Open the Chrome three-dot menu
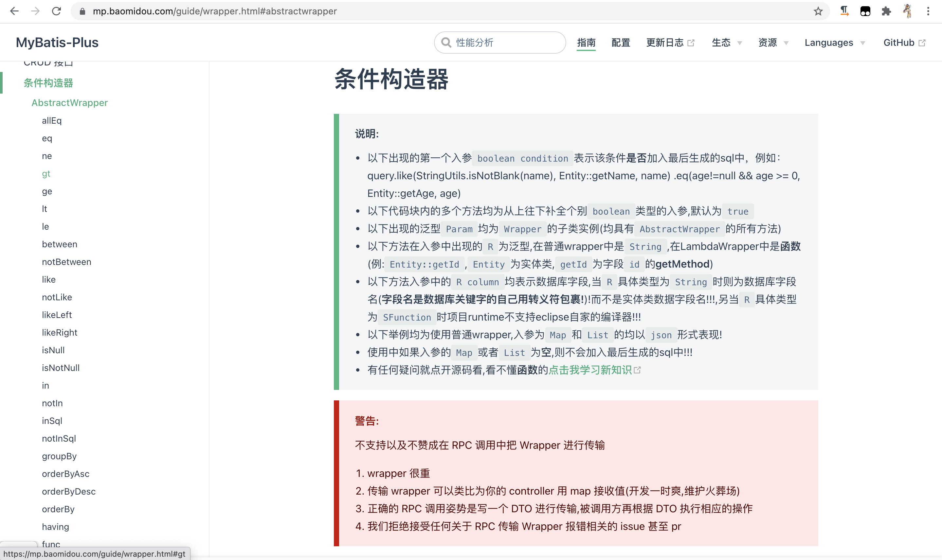This screenshot has height=560, width=942. pos(928,11)
